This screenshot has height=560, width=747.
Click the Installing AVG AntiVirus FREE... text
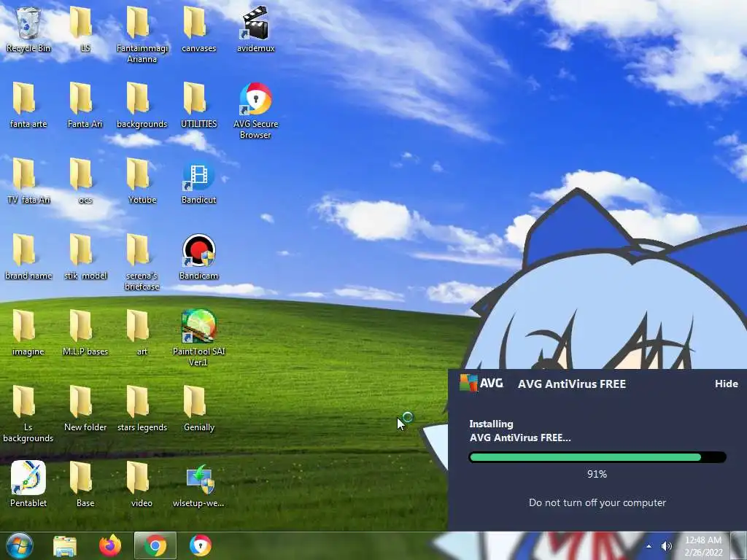click(519, 431)
